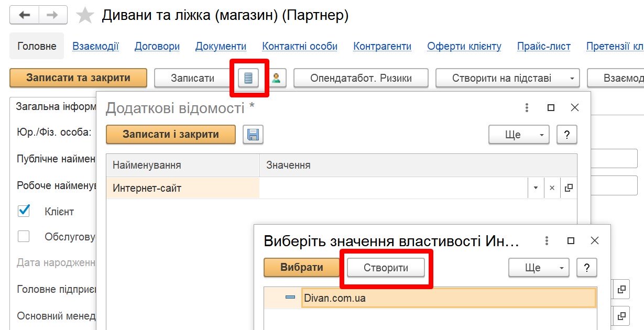The width and height of the screenshot is (644, 330).
Task: Click Записати та закрити button
Action: [79, 78]
